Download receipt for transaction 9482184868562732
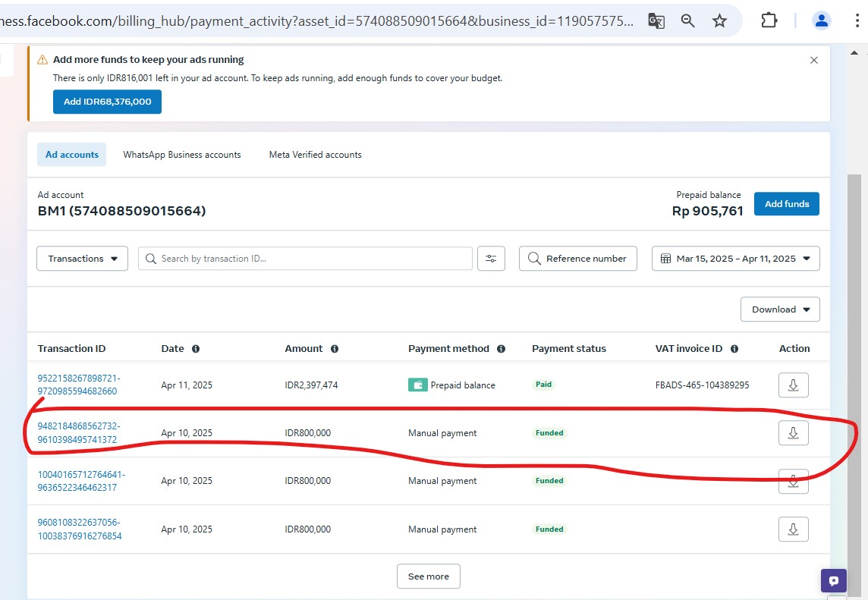 [x=793, y=433]
